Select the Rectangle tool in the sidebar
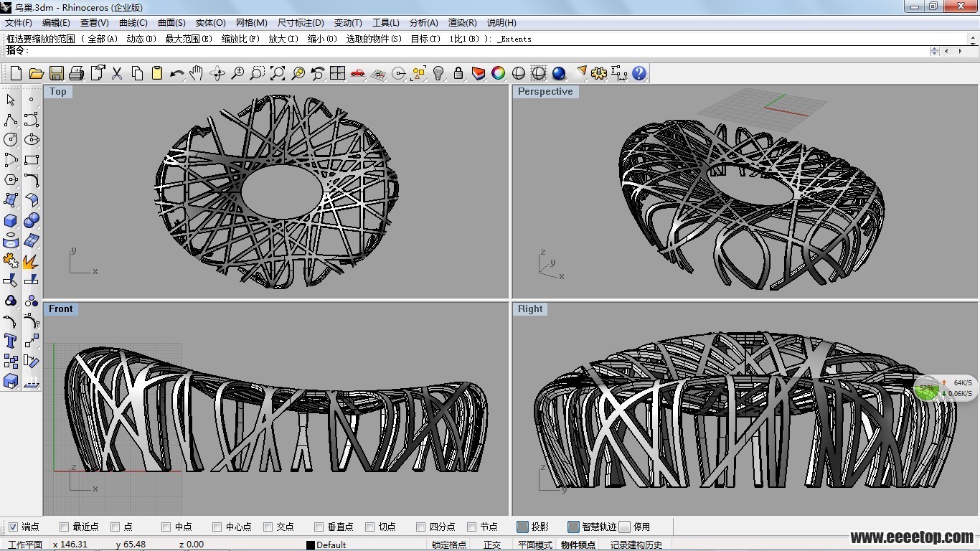Screen dimensions: 980x551 tap(31, 160)
